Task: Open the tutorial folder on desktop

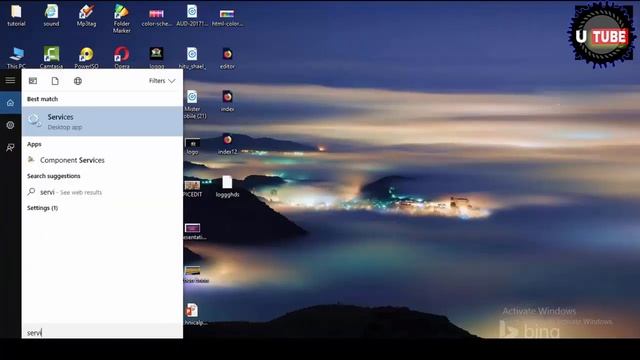Action: (x=16, y=16)
